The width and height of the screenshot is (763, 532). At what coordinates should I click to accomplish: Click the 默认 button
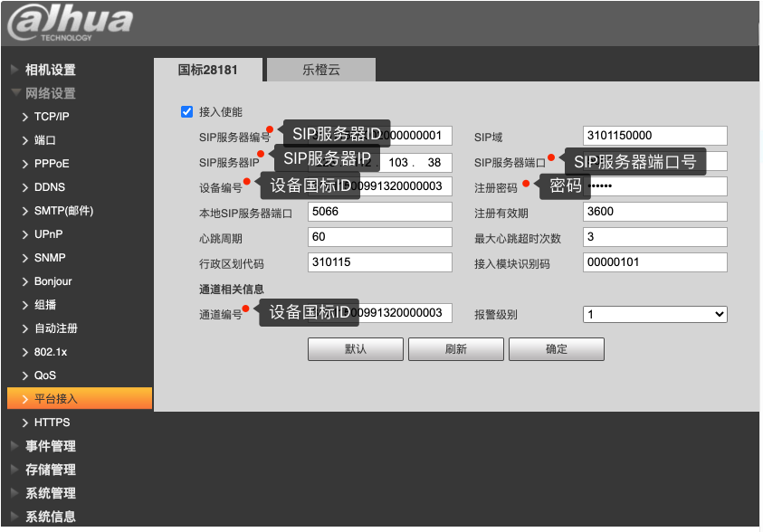[x=356, y=349]
